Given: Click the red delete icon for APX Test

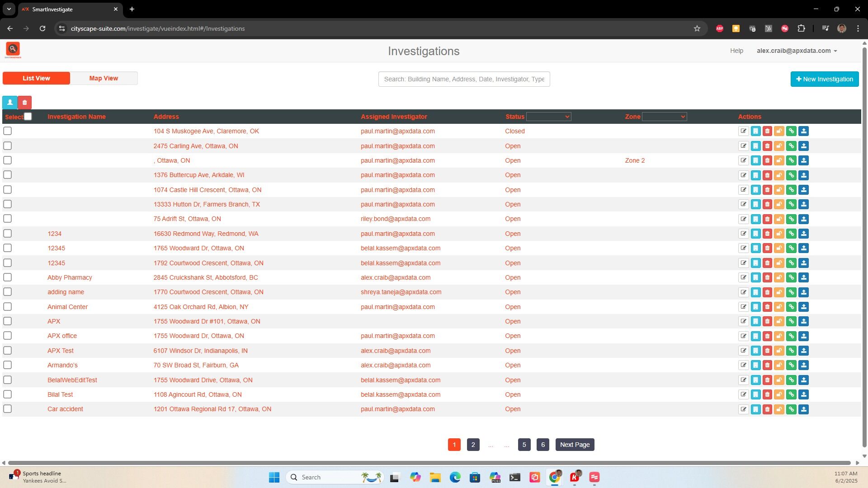Looking at the screenshot, I should click(x=767, y=350).
